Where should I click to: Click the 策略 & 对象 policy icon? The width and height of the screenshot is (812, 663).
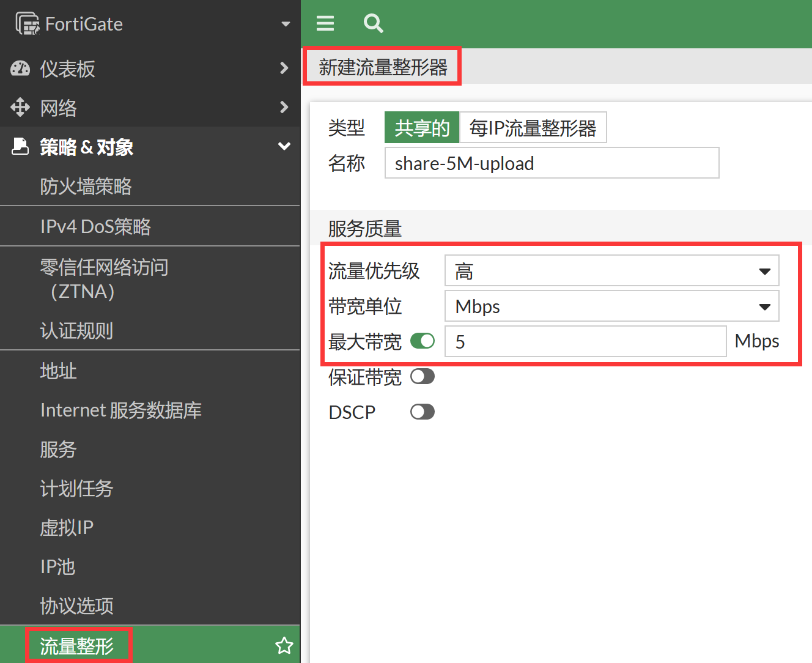pyautogui.click(x=20, y=147)
